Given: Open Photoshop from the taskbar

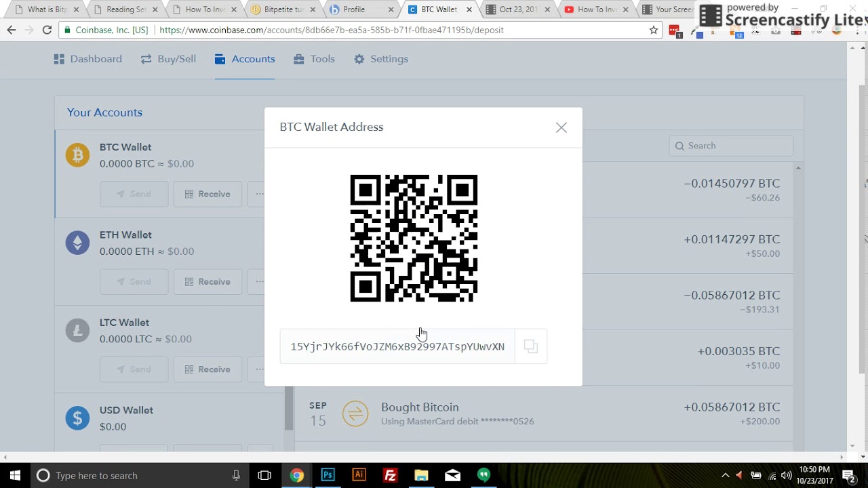Looking at the screenshot, I should pos(328,475).
